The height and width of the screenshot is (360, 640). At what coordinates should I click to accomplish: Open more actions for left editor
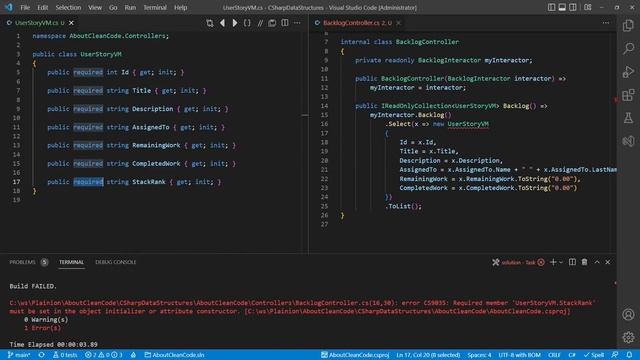(x=297, y=23)
